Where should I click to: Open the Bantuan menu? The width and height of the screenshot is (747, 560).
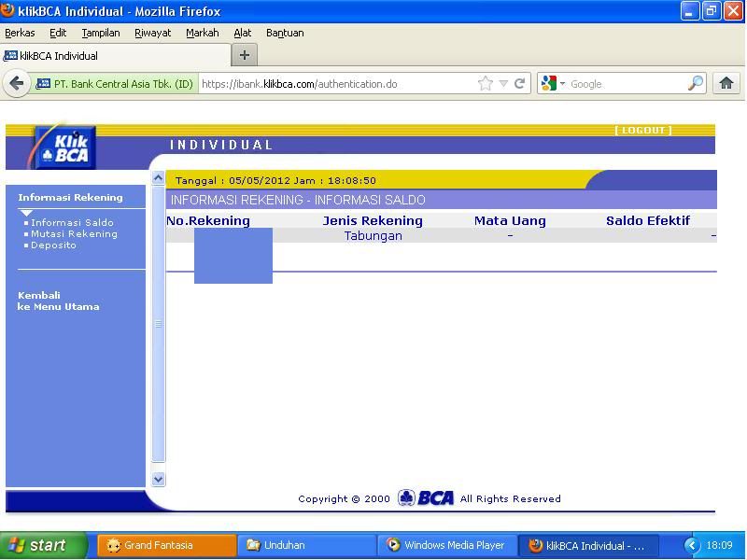285,33
